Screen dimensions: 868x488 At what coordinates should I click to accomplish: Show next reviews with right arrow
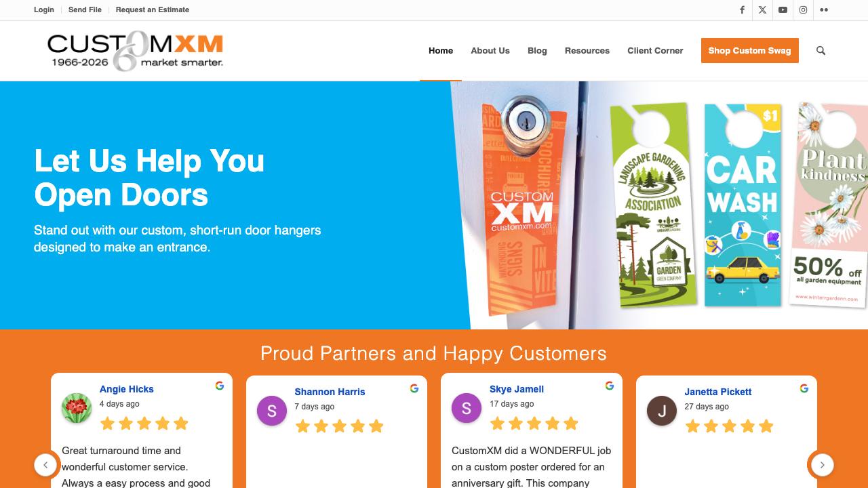click(x=822, y=465)
